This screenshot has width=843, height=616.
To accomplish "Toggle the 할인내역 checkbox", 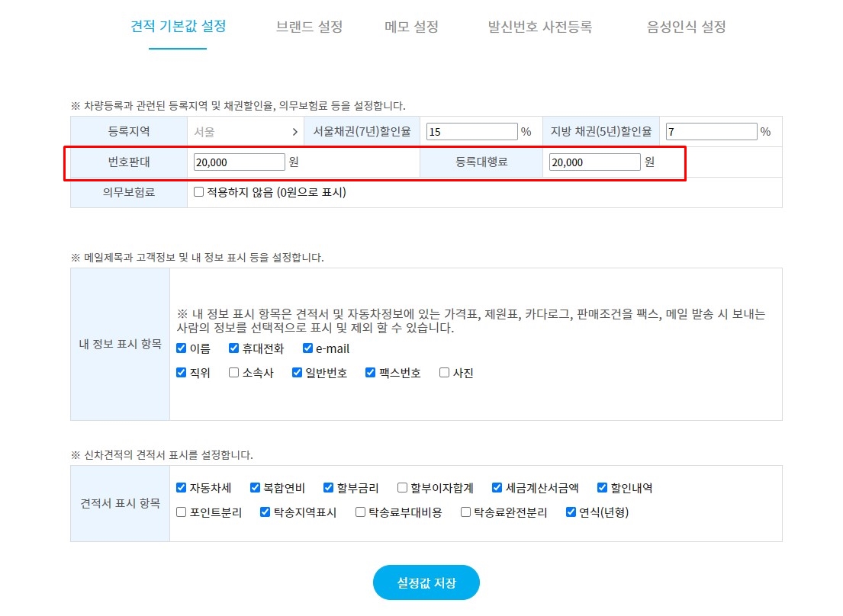I will [602, 487].
